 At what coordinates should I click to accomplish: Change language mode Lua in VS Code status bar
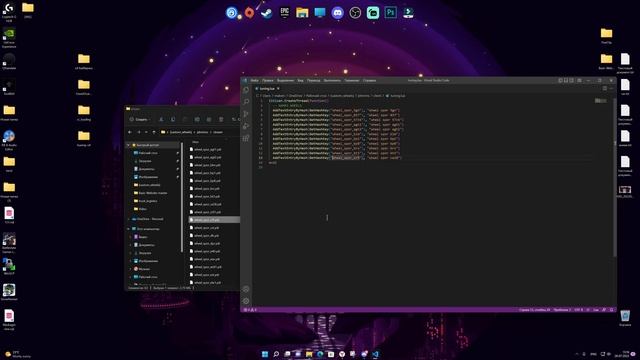click(x=596, y=310)
